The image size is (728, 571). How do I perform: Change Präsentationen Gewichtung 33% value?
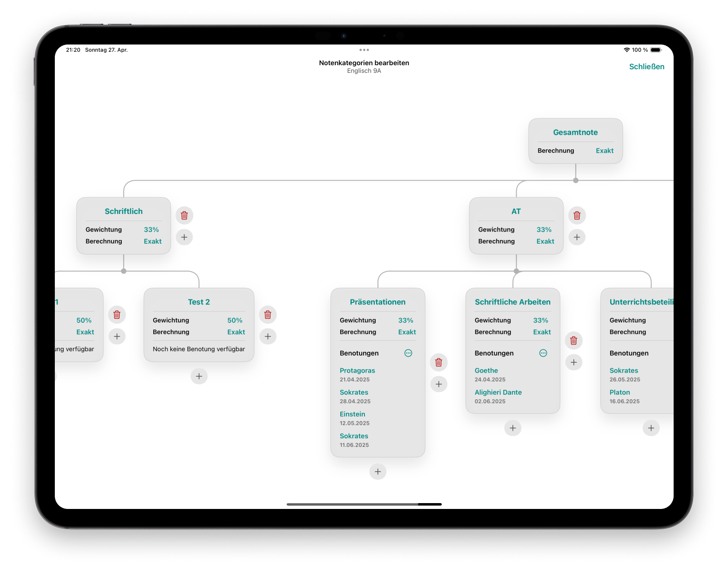406,320
